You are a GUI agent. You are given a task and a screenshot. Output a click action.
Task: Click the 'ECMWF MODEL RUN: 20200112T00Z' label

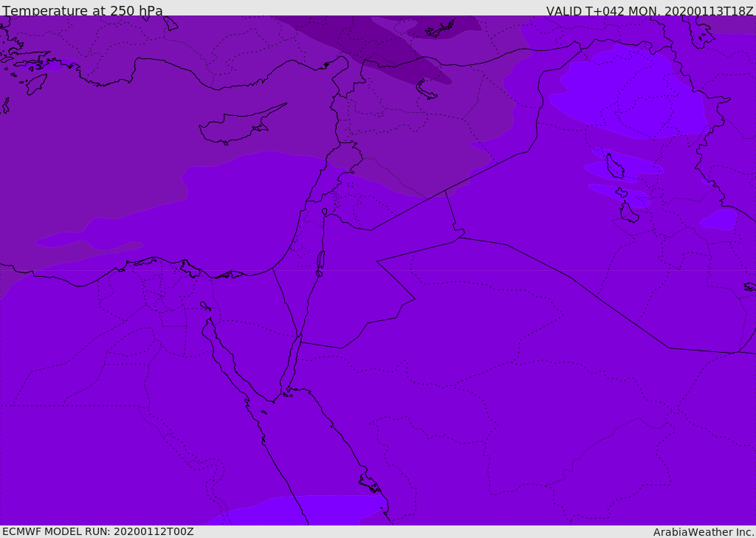tap(98, 531)
